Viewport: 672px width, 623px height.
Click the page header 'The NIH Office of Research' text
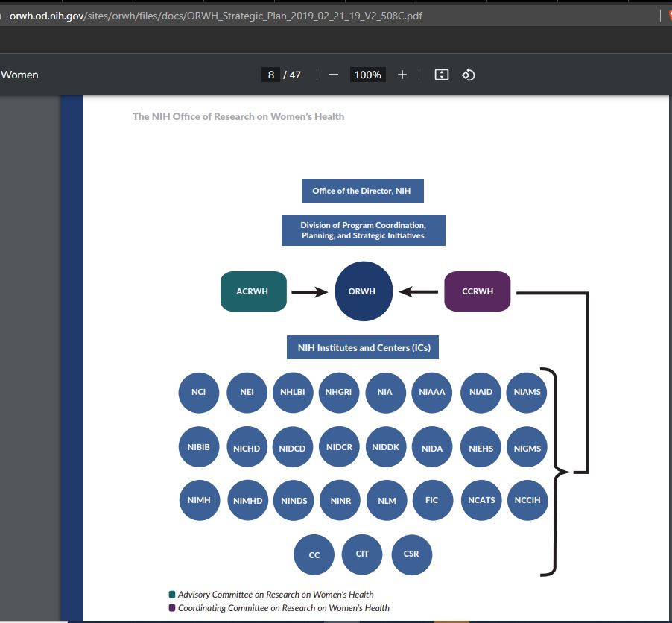click(x=238, y=116)
